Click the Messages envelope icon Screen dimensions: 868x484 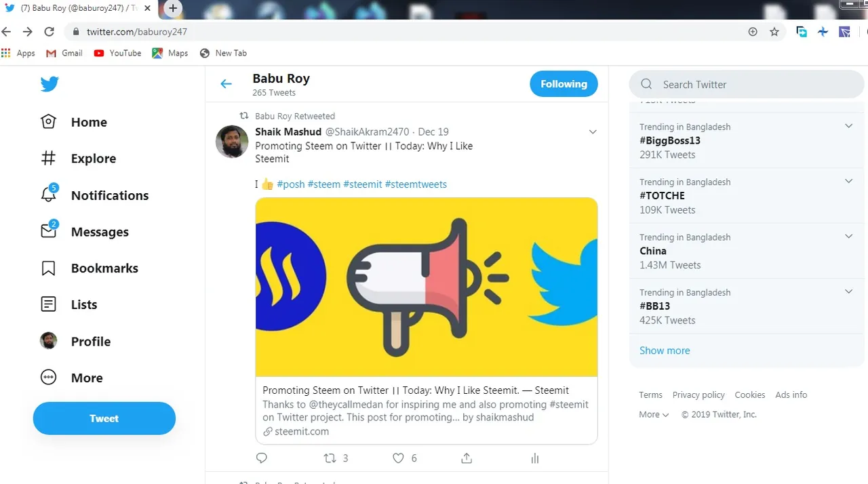point(48,231)
